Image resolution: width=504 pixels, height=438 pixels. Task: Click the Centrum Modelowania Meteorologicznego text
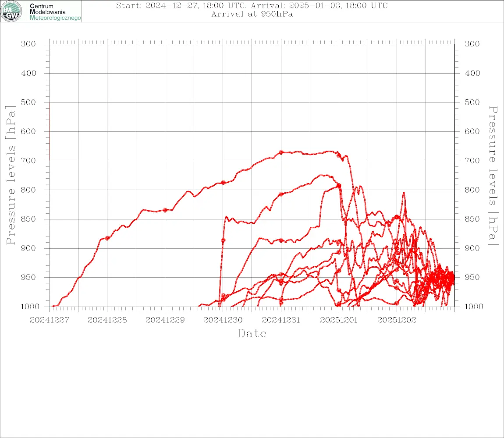pos(55,12)
